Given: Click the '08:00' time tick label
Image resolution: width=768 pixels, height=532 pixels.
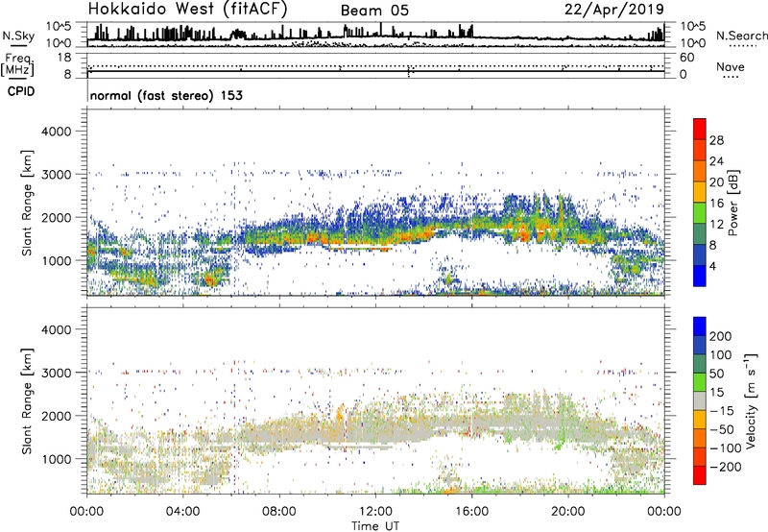Looking at the screenshot, I should tap(279, 512).
